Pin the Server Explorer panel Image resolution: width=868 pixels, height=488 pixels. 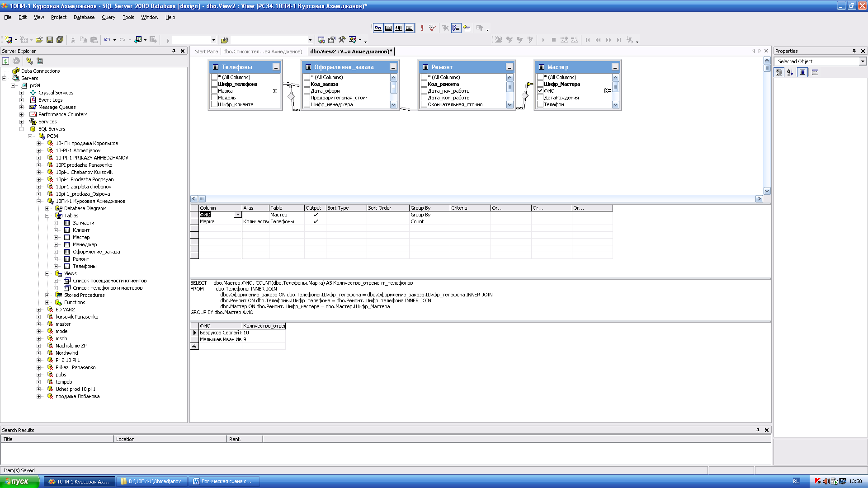174,51
